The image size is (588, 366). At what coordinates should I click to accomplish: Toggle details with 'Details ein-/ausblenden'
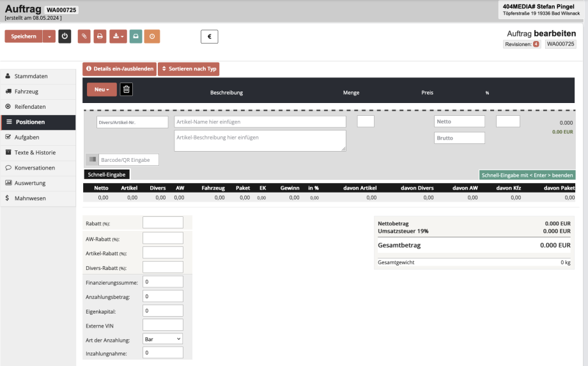(119, 68)
